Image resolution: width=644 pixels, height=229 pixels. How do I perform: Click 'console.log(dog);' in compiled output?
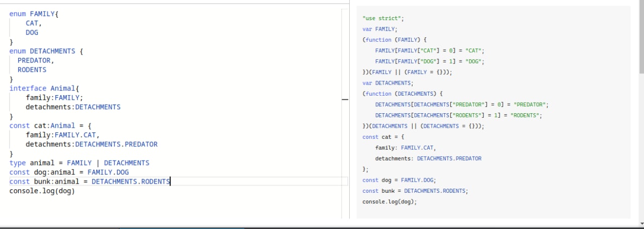pyautogui.click(x=389, y=202)
